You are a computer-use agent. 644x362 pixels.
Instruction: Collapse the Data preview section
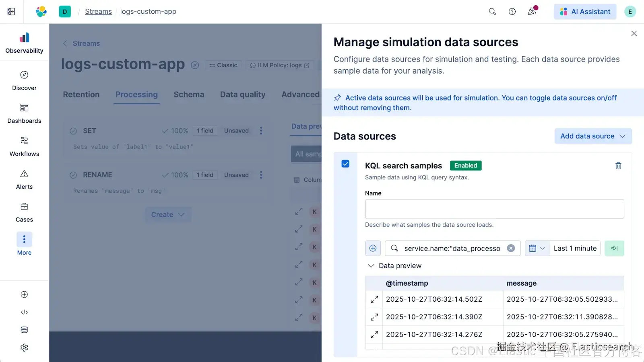coord(371,266)
